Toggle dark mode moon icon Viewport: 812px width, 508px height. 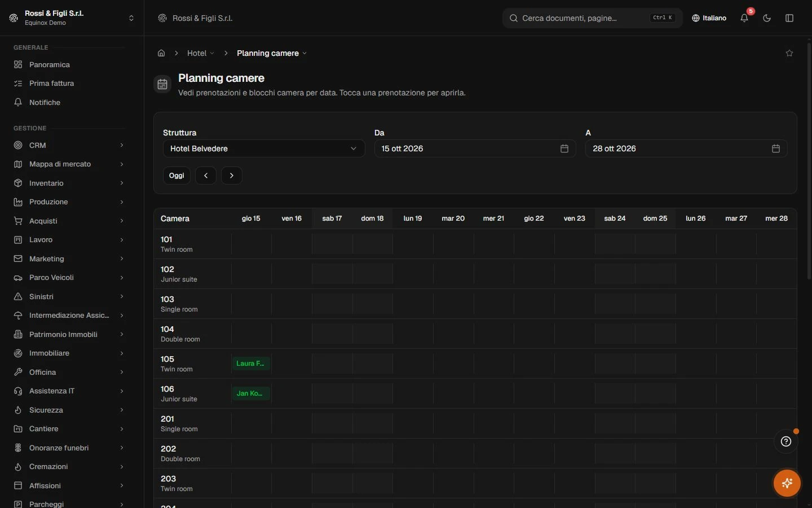tap(767, 18)
